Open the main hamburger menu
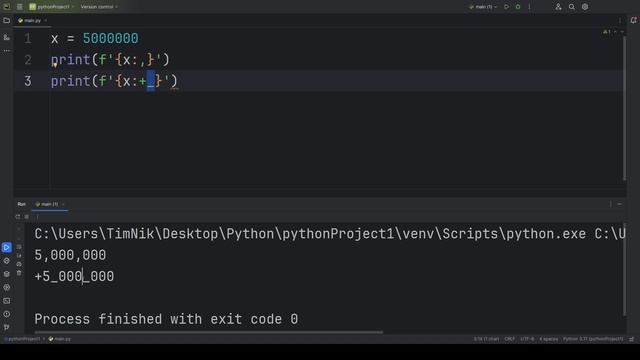The height and width of the screenshot is (360, 640). 20,7
